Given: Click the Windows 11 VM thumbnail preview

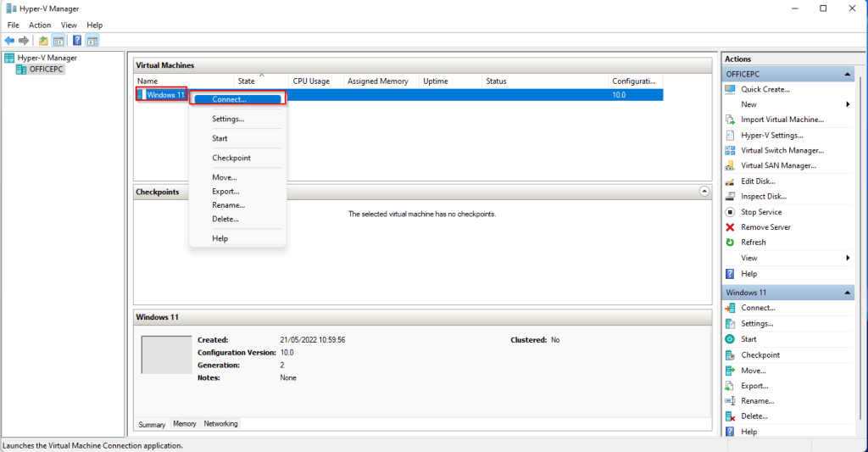Looking at the screenshot, I should click(166, 354).
